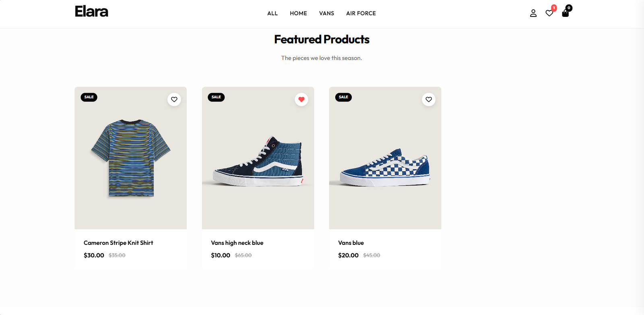Click the SALE badge on Cameron Stripe Knit Shirt

click(x=89, y=97)
